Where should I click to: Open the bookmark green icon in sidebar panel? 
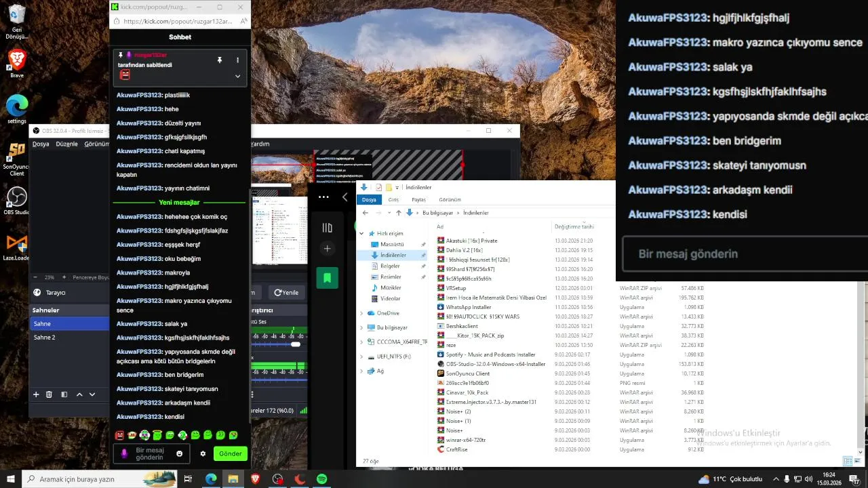[327, 277]
